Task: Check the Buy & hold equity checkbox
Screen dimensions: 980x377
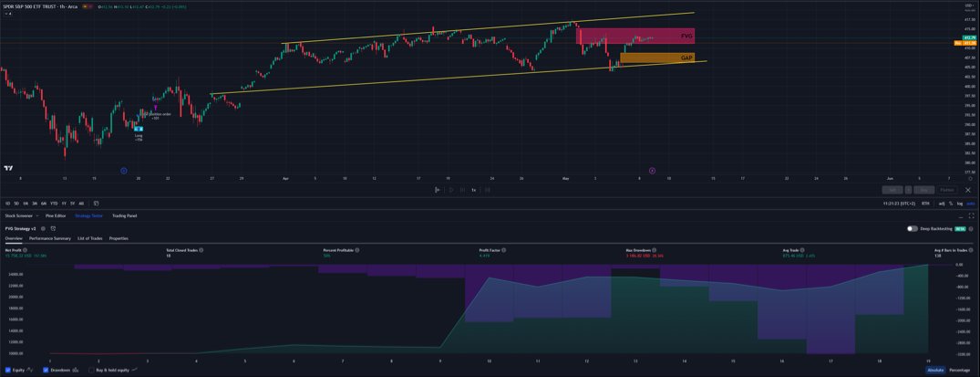Action: 91,370
